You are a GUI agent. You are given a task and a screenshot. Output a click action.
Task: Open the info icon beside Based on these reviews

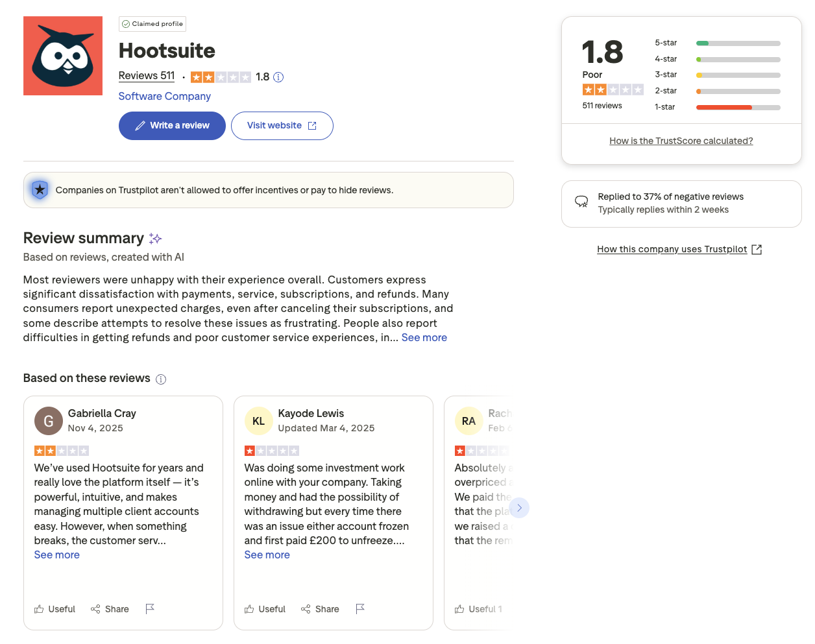pos(161,379)
